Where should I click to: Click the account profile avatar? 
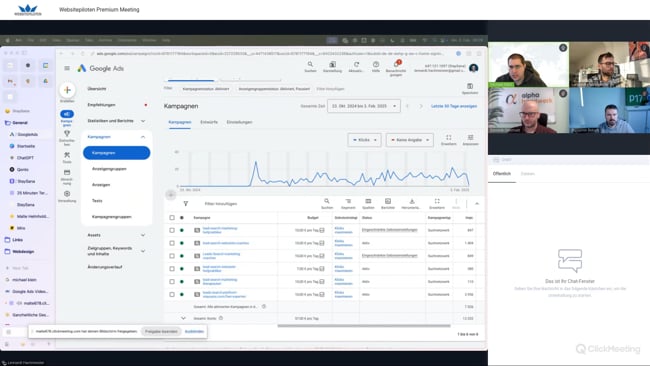pos(473,68)
